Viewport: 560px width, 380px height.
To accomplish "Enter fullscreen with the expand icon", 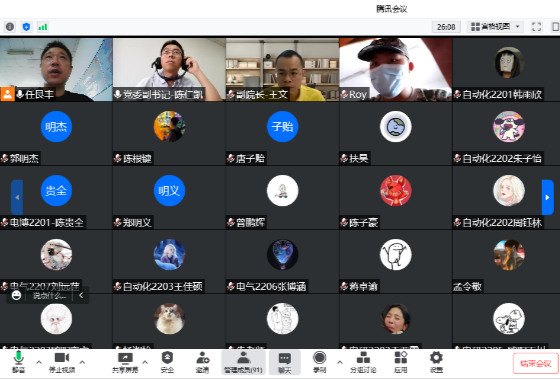I will (536, 27).
